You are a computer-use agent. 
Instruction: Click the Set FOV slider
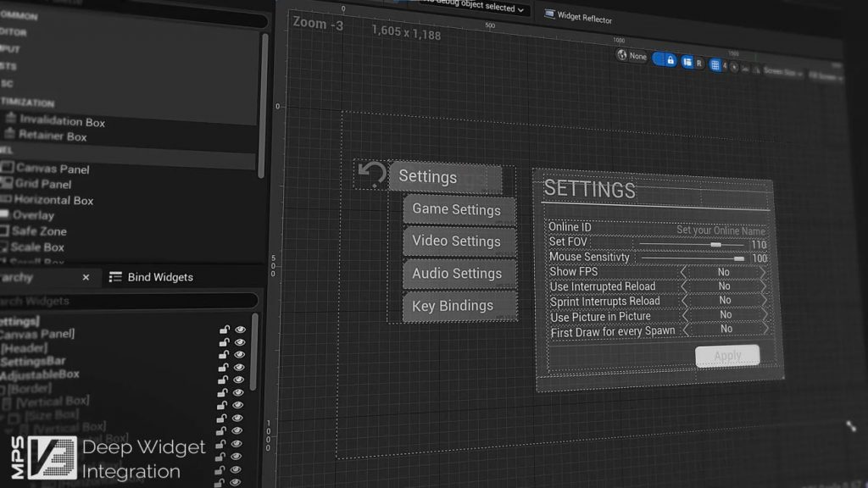pyautogui.click(x=692, y=243)
